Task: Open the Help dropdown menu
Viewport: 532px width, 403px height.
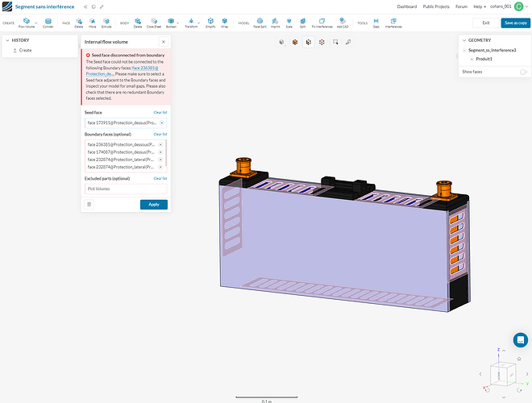Action: point(479,6)
